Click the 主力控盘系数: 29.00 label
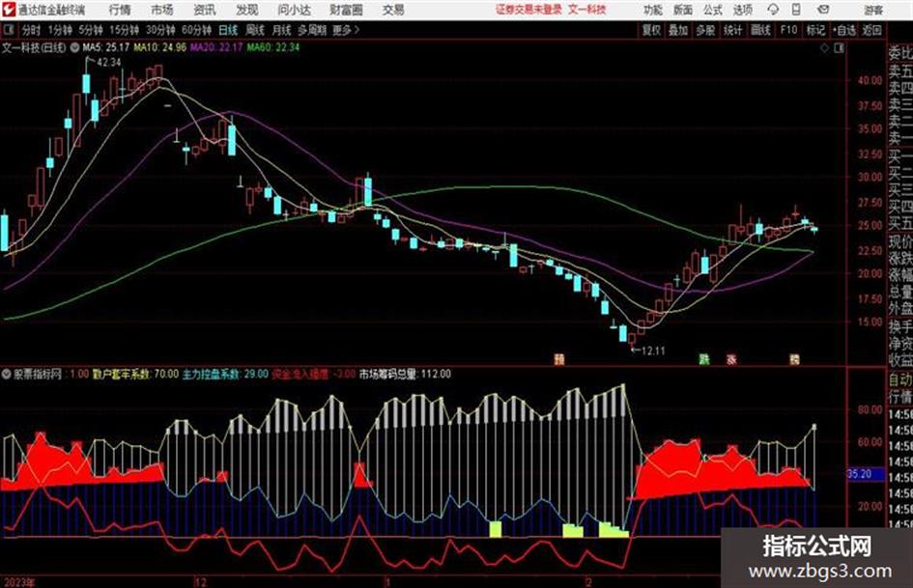Image resolution: width=913 pixels, height=588 pixels. (225, 374)
